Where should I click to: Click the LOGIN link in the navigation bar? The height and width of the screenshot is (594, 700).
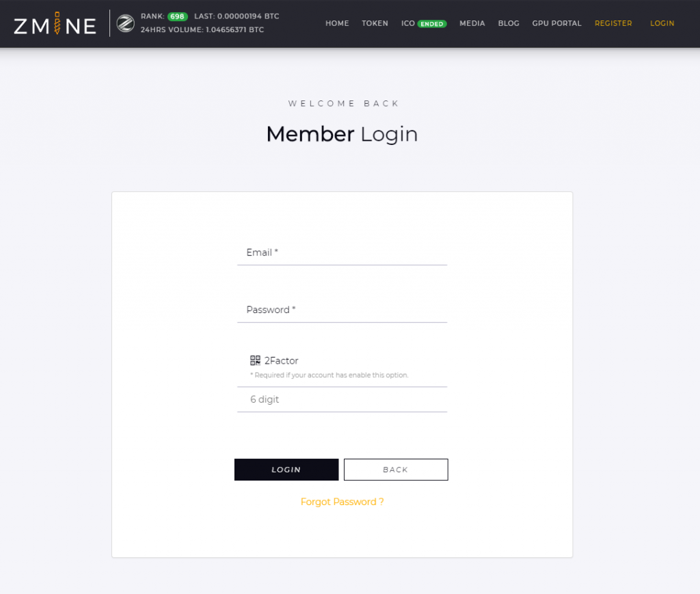click(x=662, y=23)
